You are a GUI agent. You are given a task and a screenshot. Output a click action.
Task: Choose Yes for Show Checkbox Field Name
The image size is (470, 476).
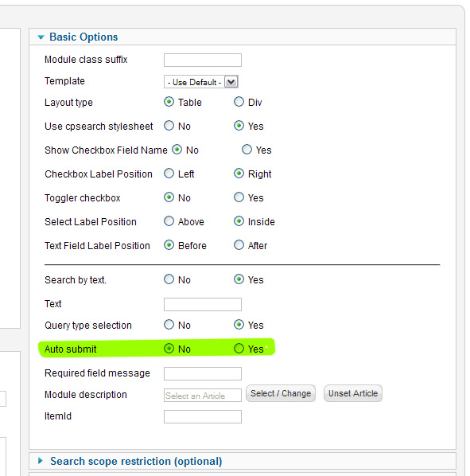247,150
